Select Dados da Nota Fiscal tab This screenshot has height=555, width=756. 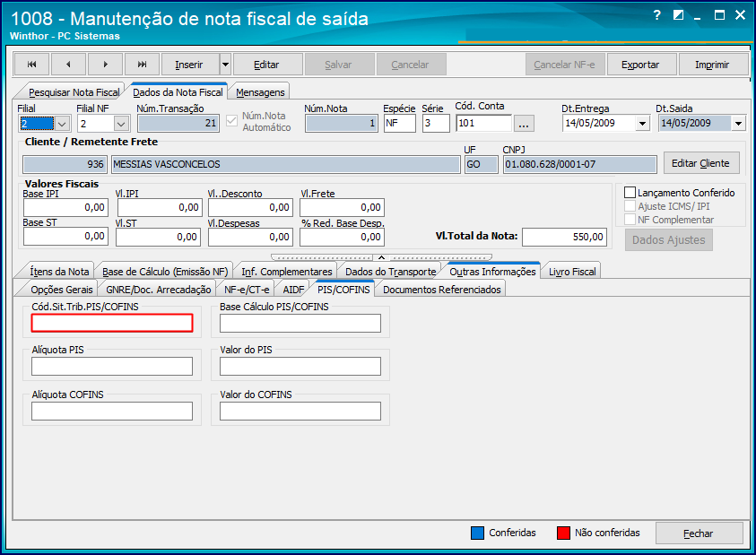click(x=178, y=92)
